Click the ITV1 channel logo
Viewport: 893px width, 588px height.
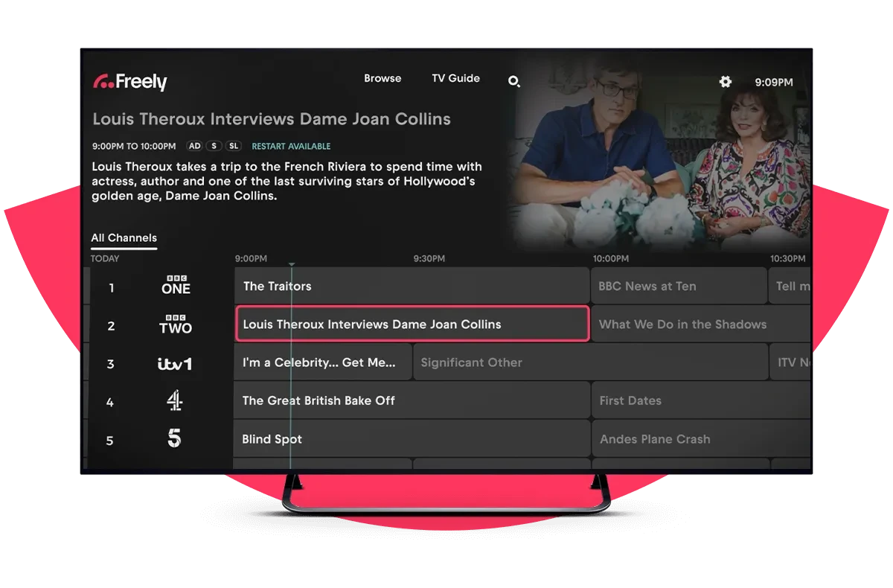point(174,363)
